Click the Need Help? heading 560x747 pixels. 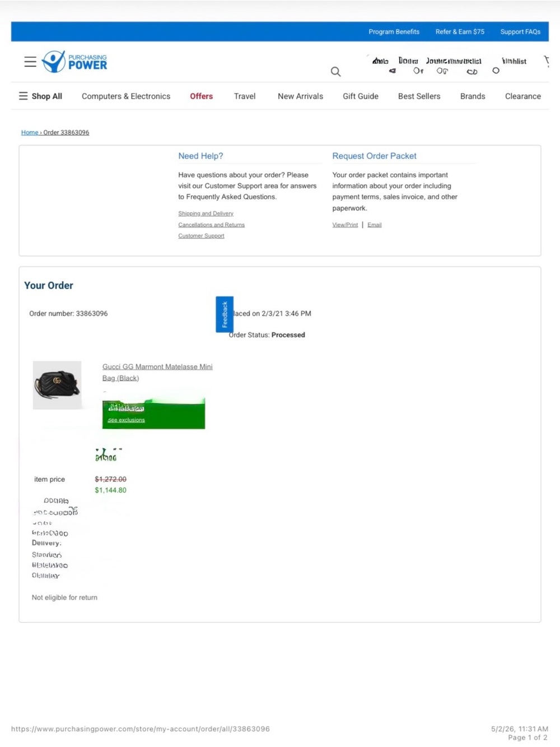tap(200, 156)
